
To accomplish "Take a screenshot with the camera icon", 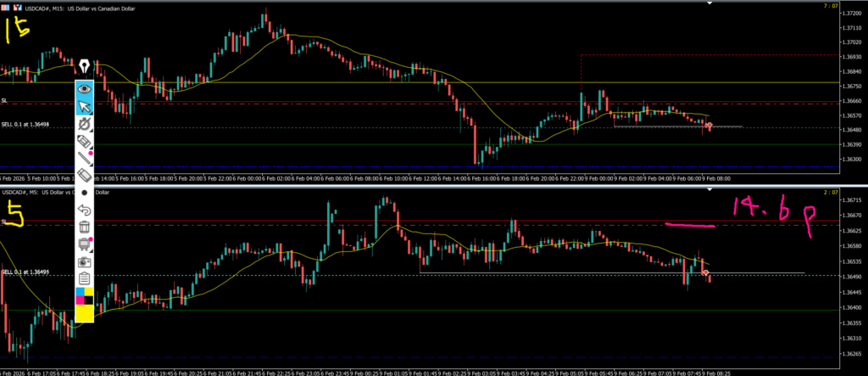I will (x=84, y=261).
